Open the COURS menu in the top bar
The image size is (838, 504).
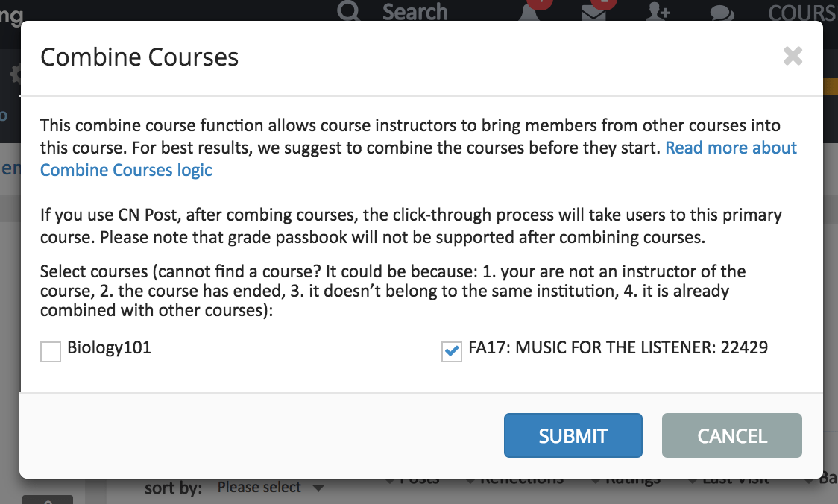(x=802, y=12)
